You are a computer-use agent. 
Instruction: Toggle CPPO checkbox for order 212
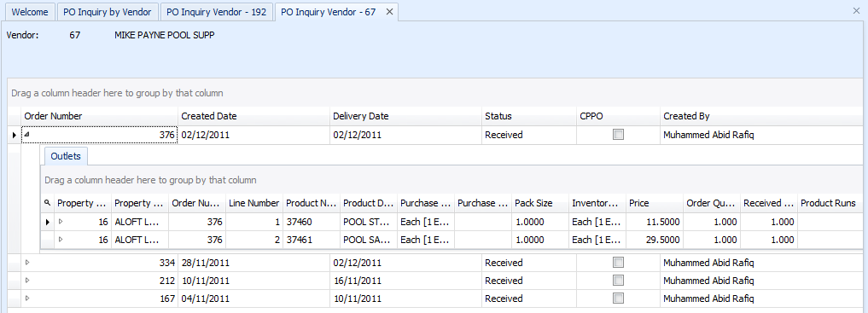coord(618,281)
